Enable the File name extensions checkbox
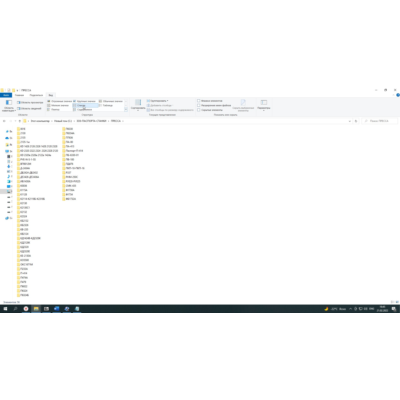 coord(214,105)
